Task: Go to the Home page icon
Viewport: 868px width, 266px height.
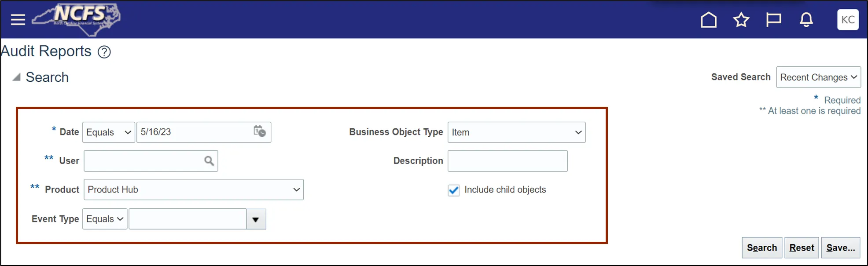Action: click(708, 20)
